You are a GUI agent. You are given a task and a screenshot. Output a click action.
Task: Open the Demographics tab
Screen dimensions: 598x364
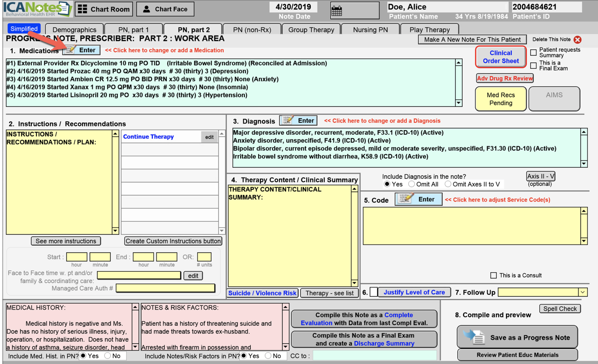pyautogui.click(x=74, y=30)
